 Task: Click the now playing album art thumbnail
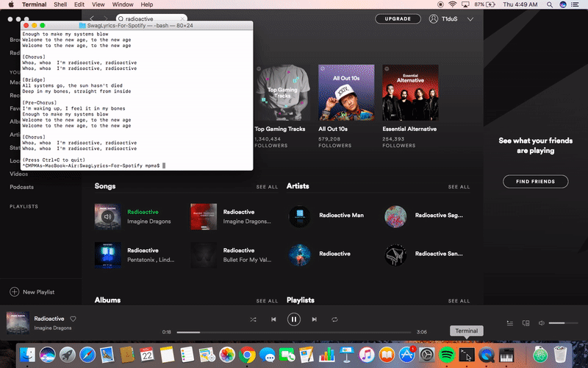click(18, 322)
